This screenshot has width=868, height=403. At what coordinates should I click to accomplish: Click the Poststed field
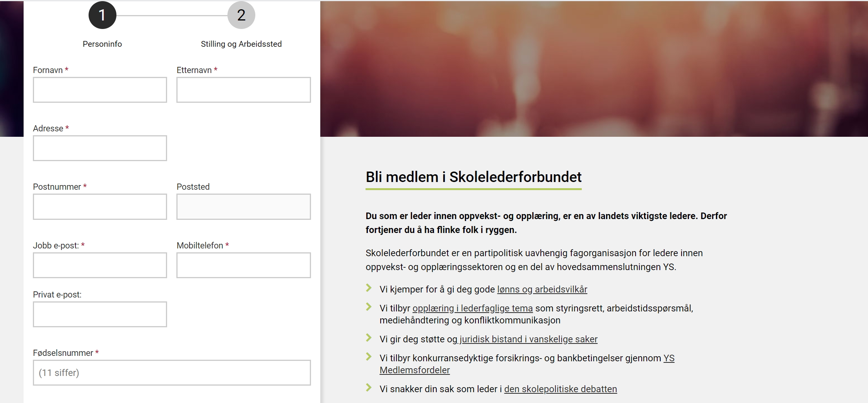[244, 207]
